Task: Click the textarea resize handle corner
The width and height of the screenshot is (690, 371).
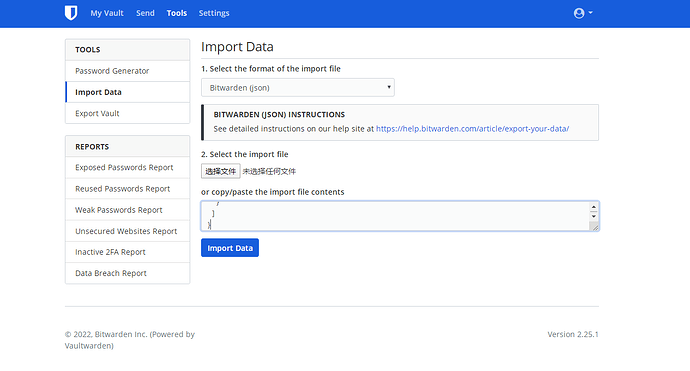Action: tap(595, 227)
